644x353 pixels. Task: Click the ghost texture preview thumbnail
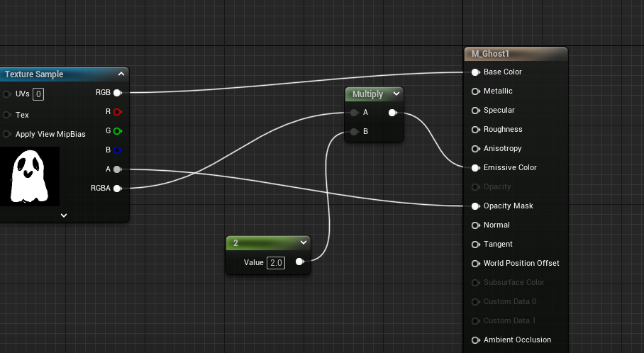tap(30, 176)
